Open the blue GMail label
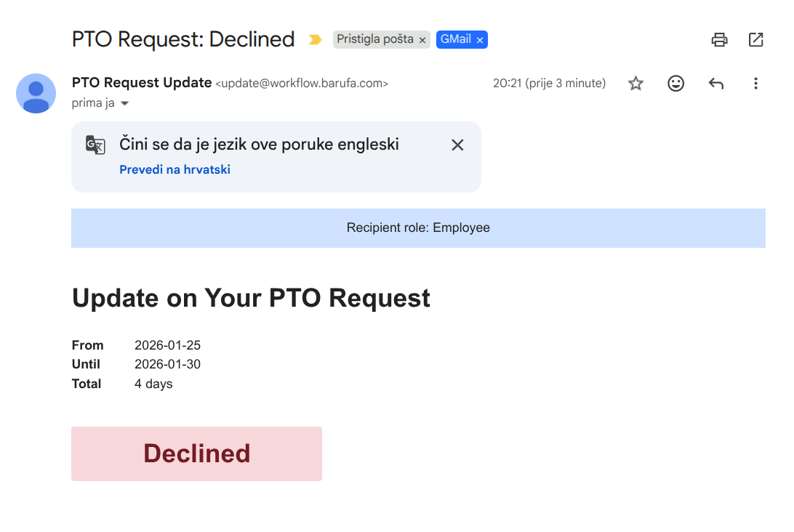794x532 pixels. point(456,39)
